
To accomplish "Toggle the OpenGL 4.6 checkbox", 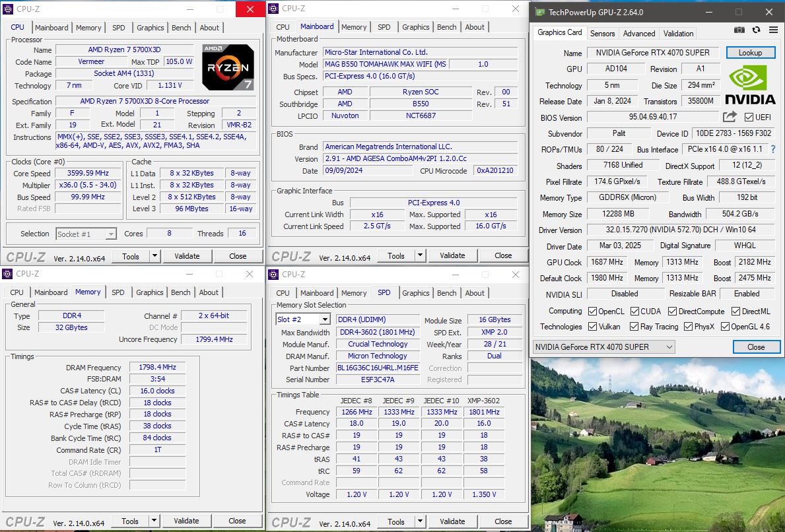I will coord(725,326).
